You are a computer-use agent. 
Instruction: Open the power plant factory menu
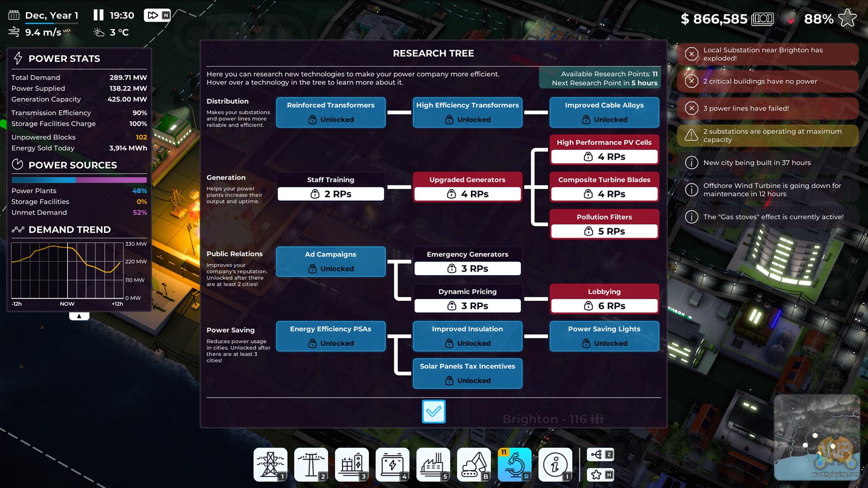(x=433, y=464)
